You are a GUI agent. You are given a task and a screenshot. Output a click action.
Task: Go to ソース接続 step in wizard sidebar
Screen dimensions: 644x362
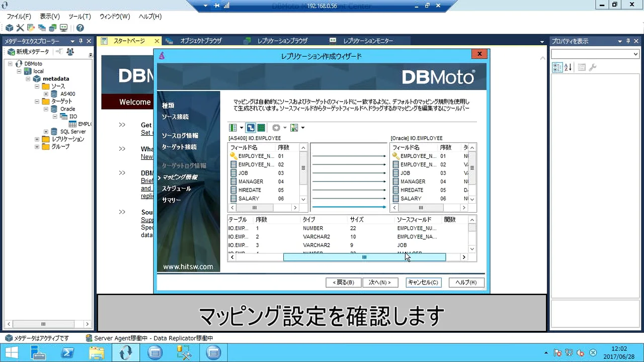(x=175, y=117)
